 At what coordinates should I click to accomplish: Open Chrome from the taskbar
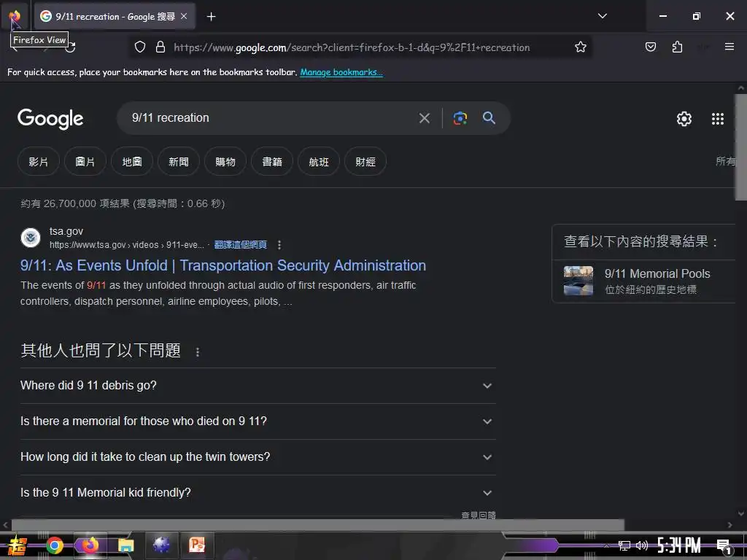[55, 545]
